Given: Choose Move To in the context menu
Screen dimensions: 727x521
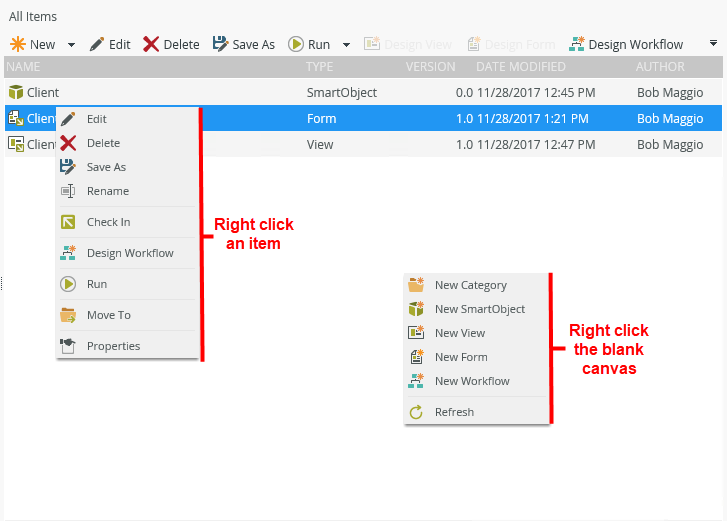Looking at the screenshot, I should pyautogui.click(x=128, y=316).
